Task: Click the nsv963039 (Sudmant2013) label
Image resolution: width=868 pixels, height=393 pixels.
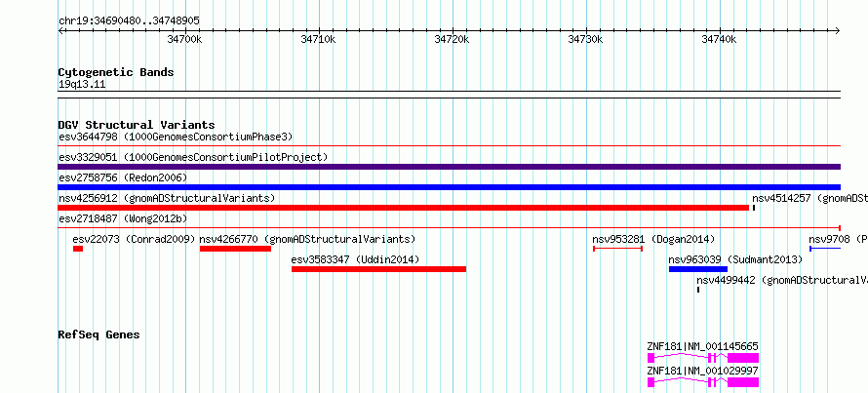Action: [735, 259]
